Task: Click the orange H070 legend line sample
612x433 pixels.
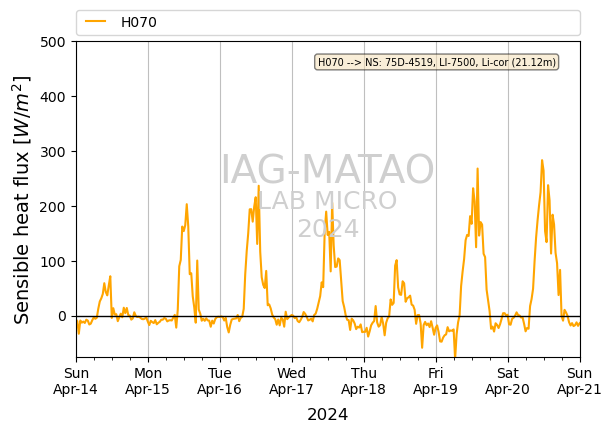Action: tap(96, 22)
